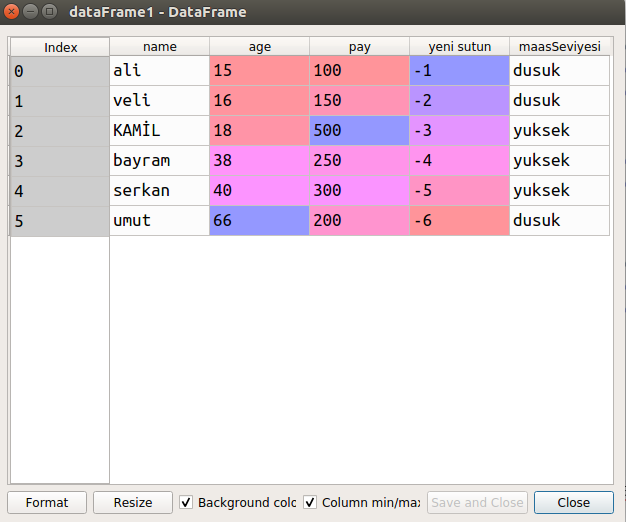626x522 pixels.
Task: Click the disabled Save and Close button
Action: coord(477,502)
